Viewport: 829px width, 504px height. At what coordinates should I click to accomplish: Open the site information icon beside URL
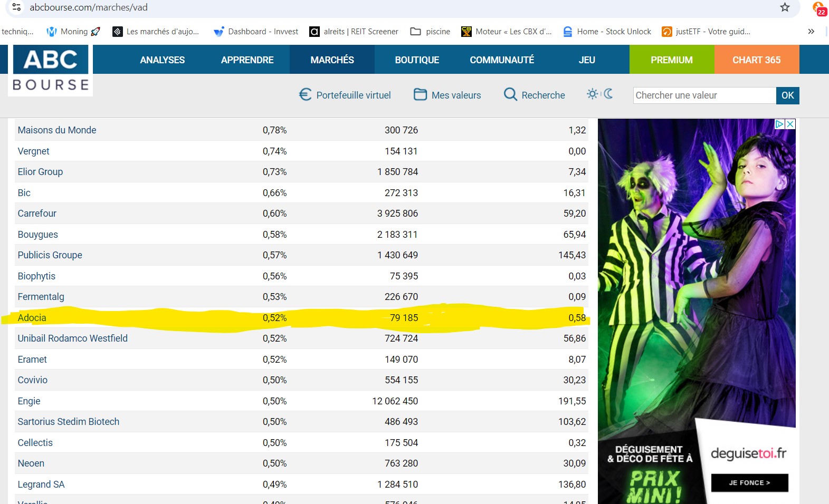click(16, 7)
